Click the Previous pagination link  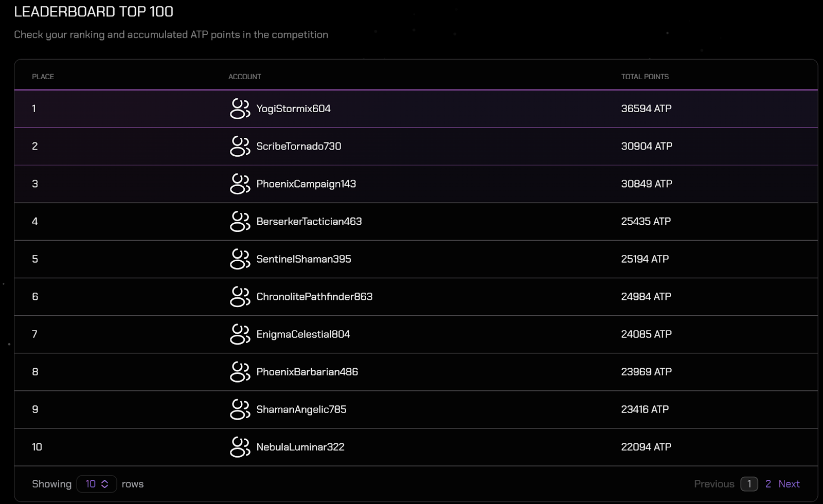point(714,484)
